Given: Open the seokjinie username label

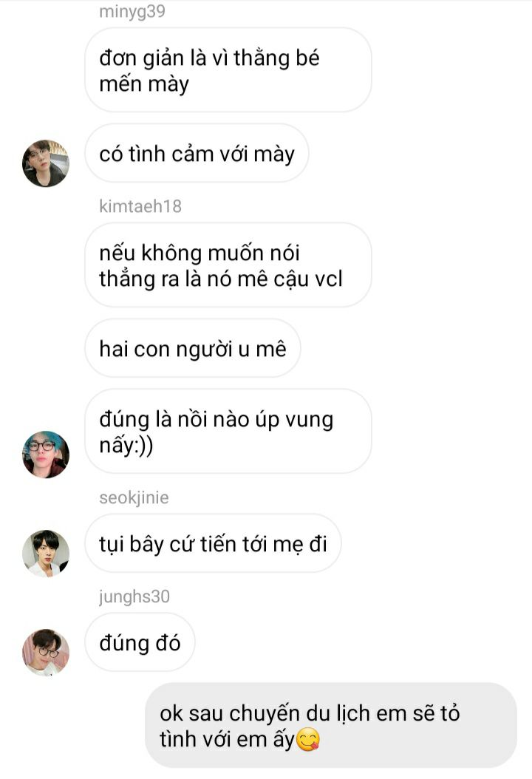Looking at the screenshot, I should [x=134, y=497].
